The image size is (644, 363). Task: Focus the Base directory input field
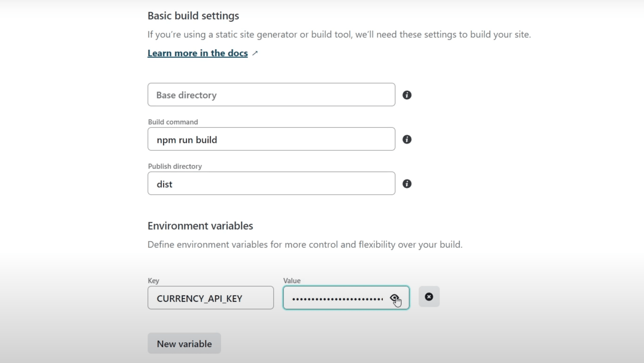(271, 95)
